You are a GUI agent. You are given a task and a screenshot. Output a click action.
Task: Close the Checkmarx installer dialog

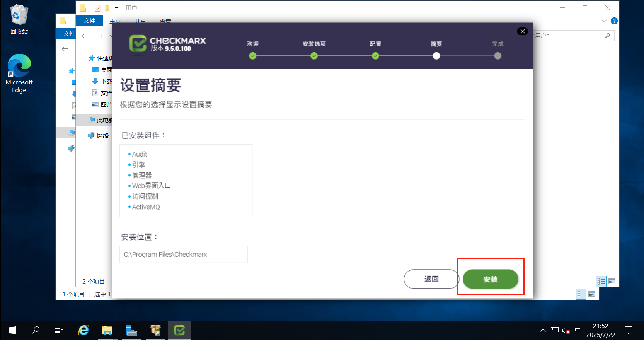[523, 31]
